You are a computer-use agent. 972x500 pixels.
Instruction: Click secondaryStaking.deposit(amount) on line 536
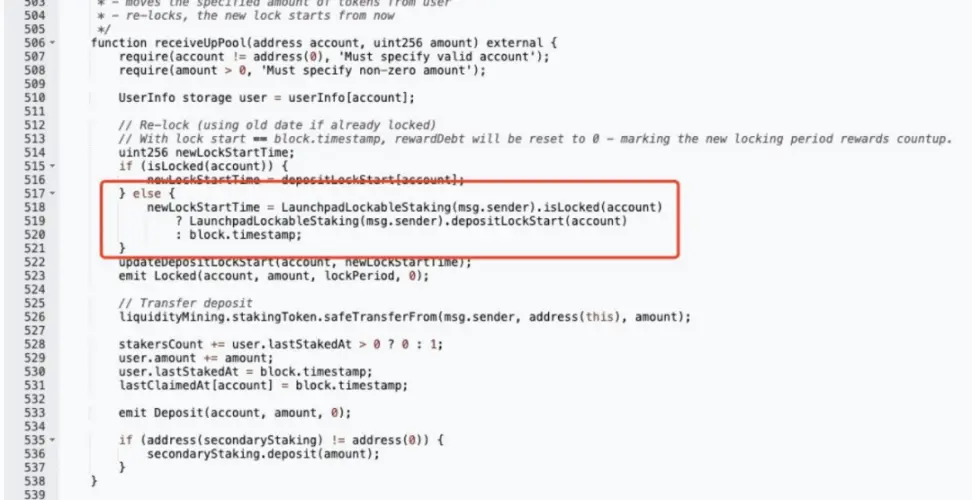(x=263, y=454)
